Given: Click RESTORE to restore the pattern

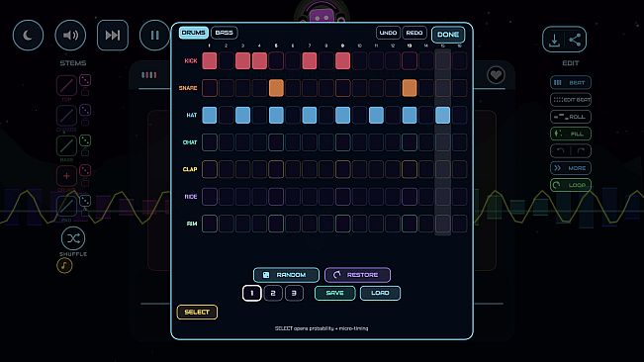Looking at the screenshot, I should [357, 275].
